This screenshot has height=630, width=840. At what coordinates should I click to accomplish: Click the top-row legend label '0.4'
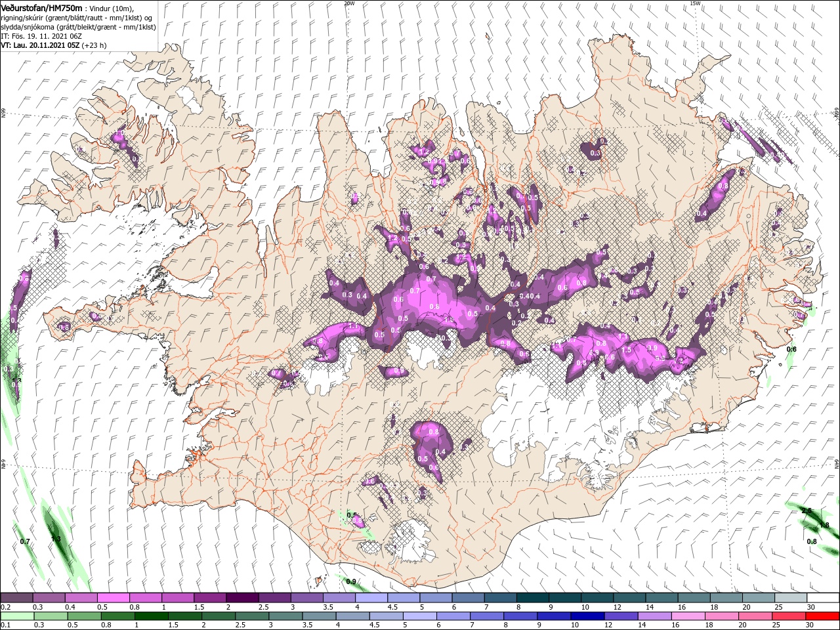[71, 607]
